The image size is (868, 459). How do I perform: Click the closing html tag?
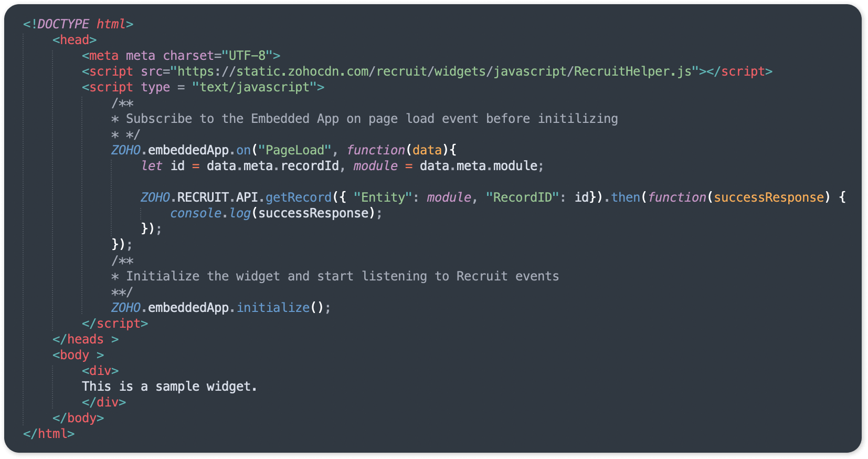coord(49,434)
